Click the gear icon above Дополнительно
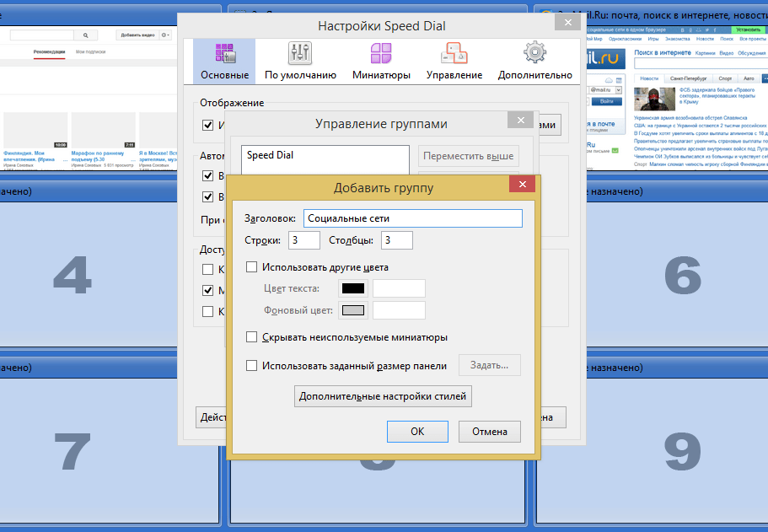 (x=534, y=52)
